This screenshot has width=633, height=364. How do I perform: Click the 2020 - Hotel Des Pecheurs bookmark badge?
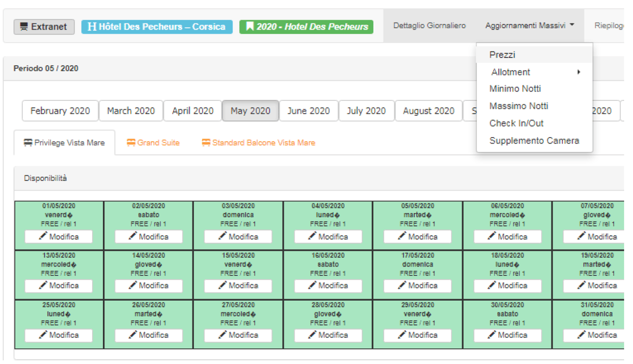(306, 26)
